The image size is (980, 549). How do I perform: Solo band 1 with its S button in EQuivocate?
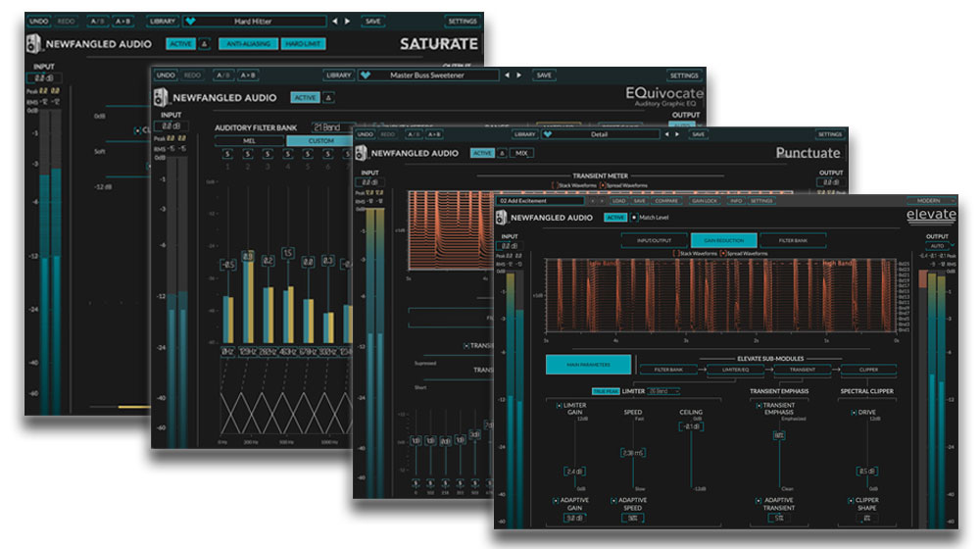click(227, 154)
